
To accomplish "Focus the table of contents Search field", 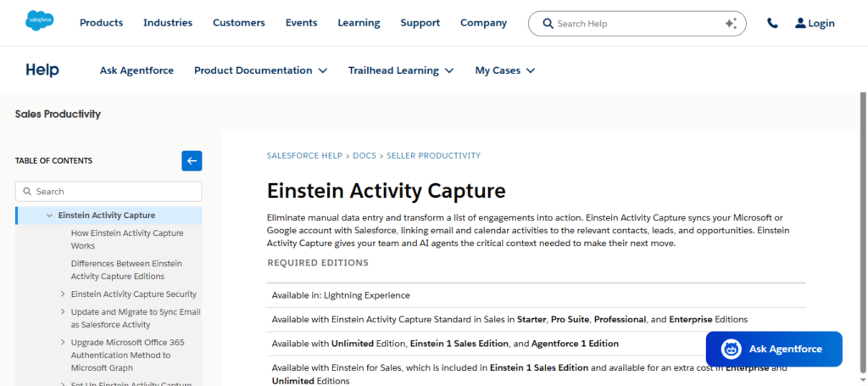I will point(108,192).
